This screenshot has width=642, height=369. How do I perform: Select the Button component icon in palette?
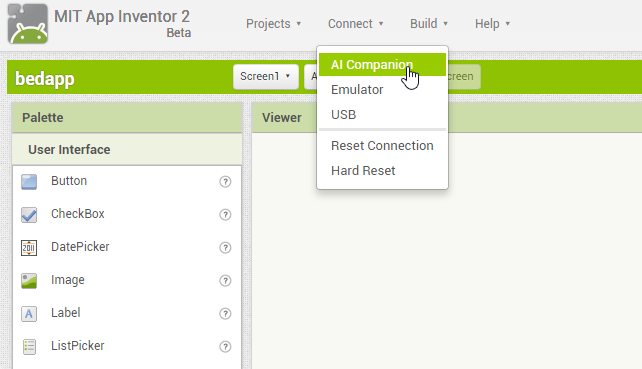[29, 181]
